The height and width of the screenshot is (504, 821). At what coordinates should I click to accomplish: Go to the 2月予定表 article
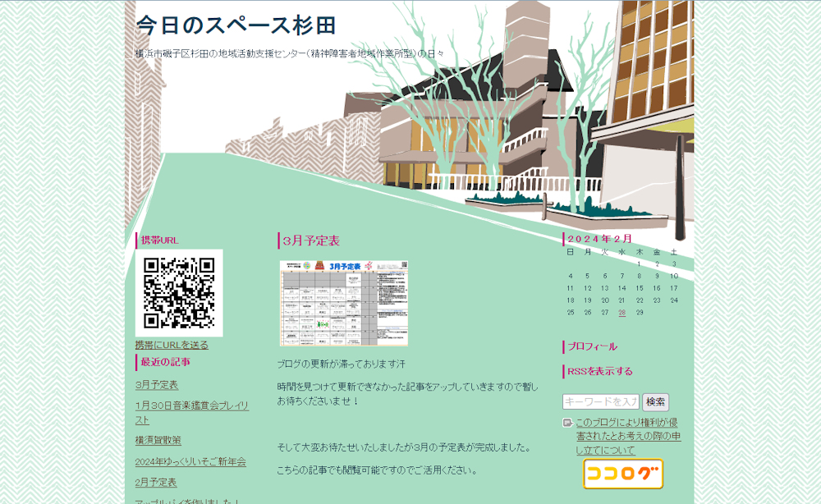pyautogui.click(x=156, y=482)
